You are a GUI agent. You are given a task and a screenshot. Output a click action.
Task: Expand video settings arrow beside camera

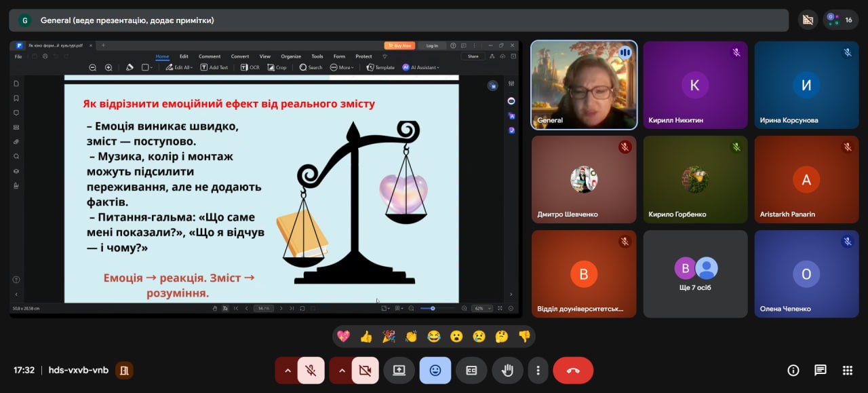point(342,371)
